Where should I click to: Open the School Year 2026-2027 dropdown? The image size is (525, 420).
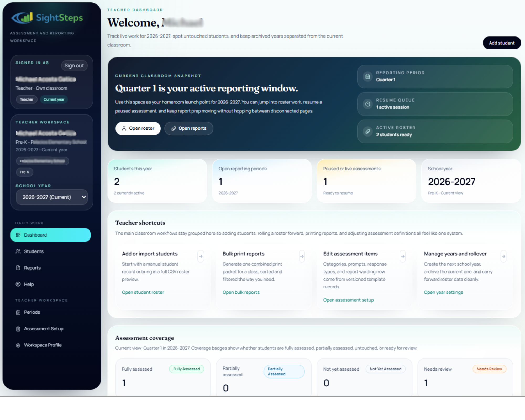52,197
